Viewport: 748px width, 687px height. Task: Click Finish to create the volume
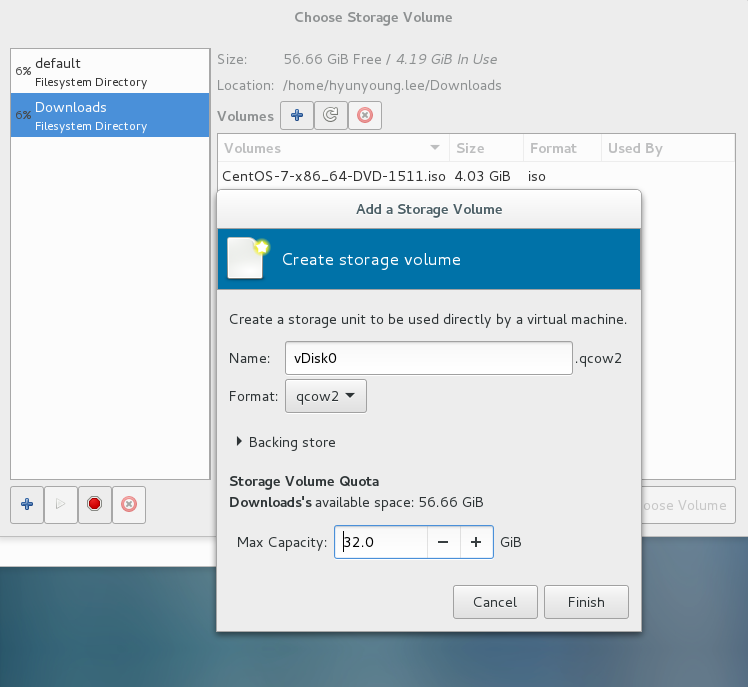(586, 602)
